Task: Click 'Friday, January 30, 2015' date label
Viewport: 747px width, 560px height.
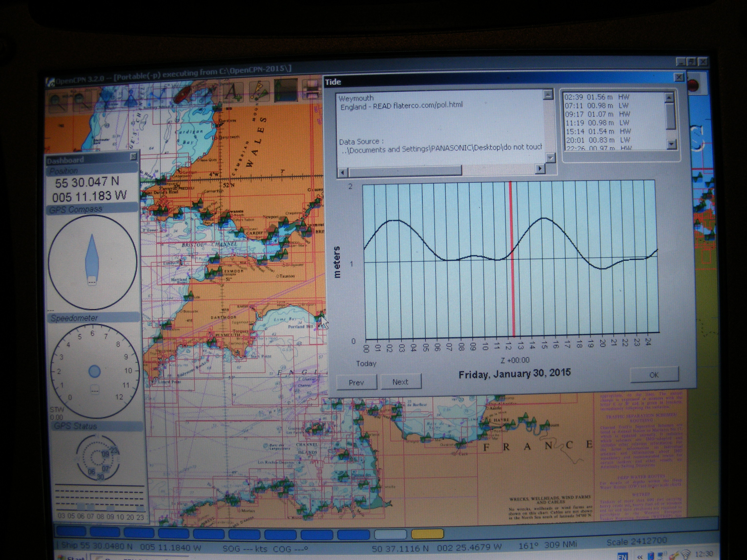Action: (514, 374)
